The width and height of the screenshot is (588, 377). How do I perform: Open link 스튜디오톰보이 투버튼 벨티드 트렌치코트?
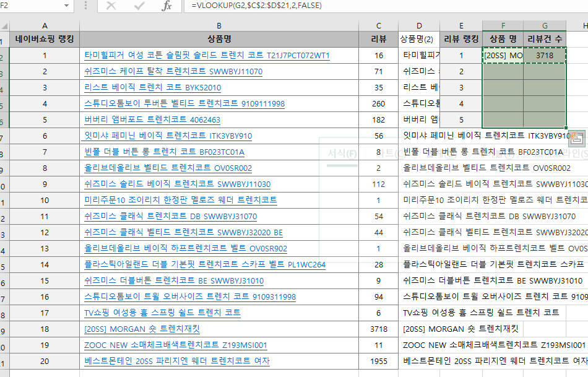184,103
